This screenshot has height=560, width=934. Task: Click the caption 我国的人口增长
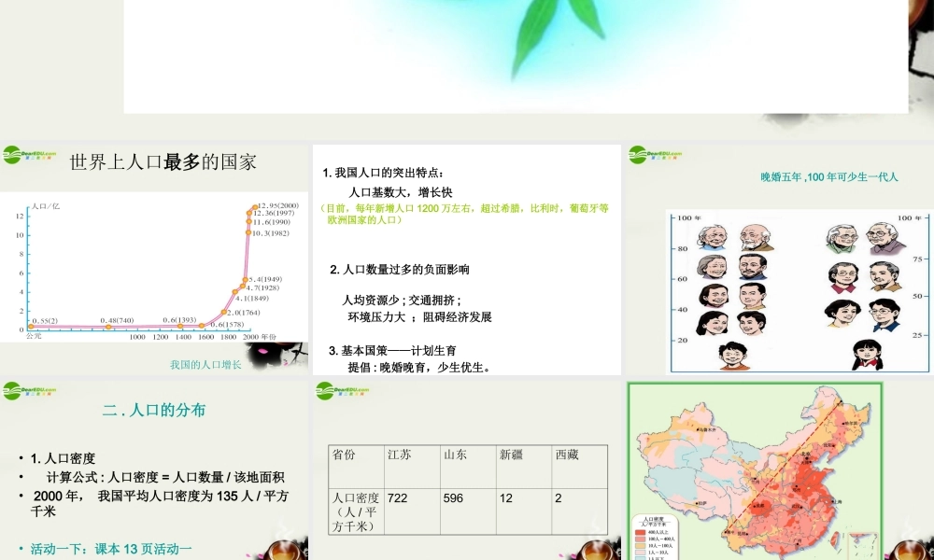(205, 365)
